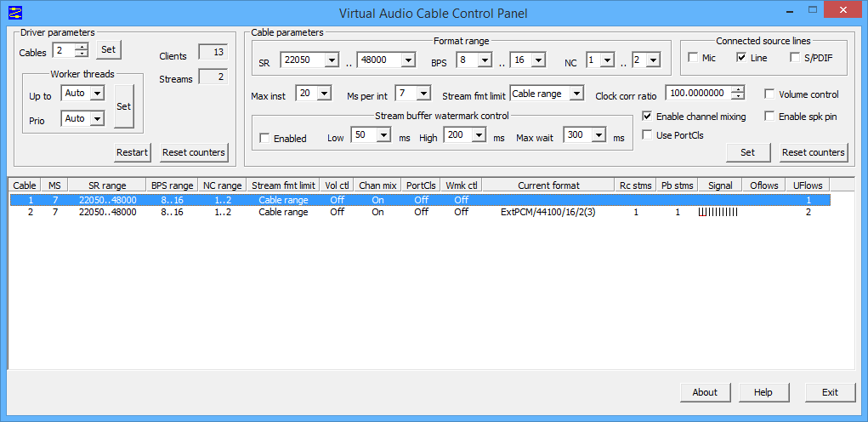Click the Rc stms column header
Screen dimensions: 868x422
click(636, 185)
